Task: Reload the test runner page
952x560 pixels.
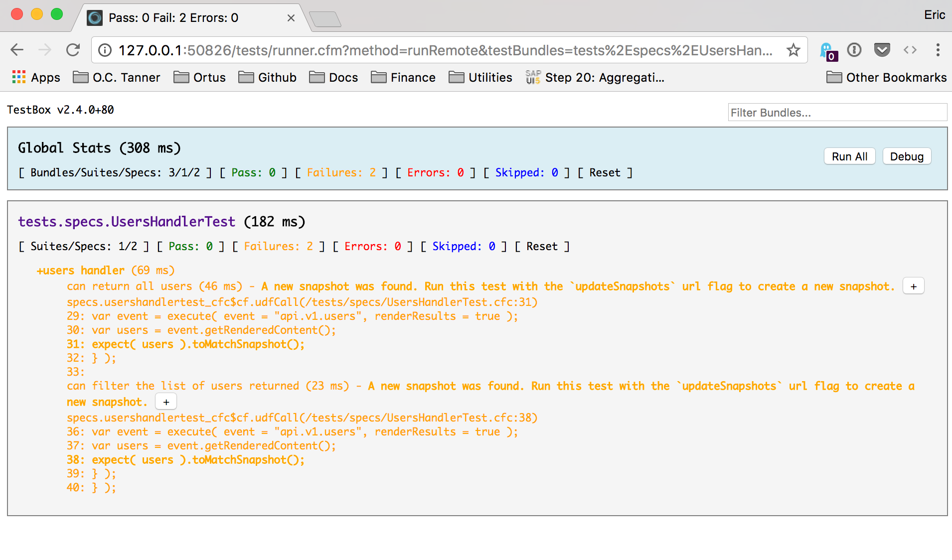Action: point(73,50)
